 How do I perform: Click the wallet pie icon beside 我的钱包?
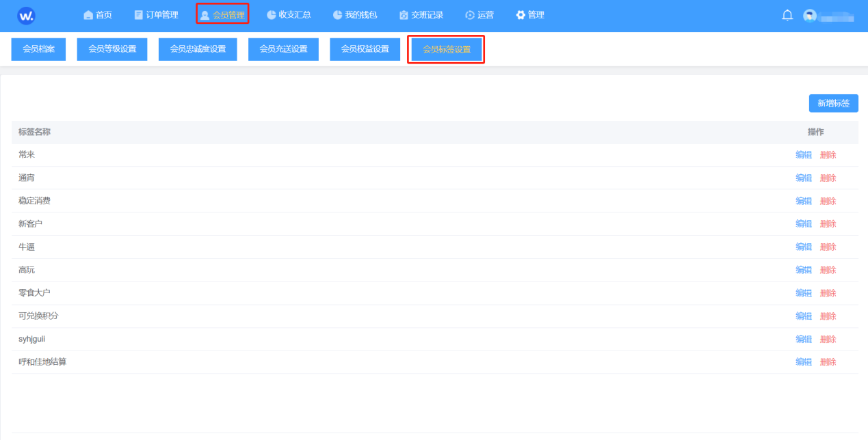click(337, 15)
